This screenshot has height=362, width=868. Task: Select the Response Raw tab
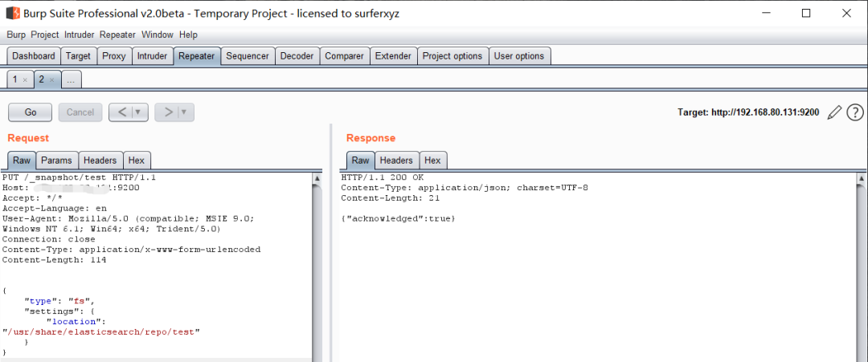click(360, 161)
